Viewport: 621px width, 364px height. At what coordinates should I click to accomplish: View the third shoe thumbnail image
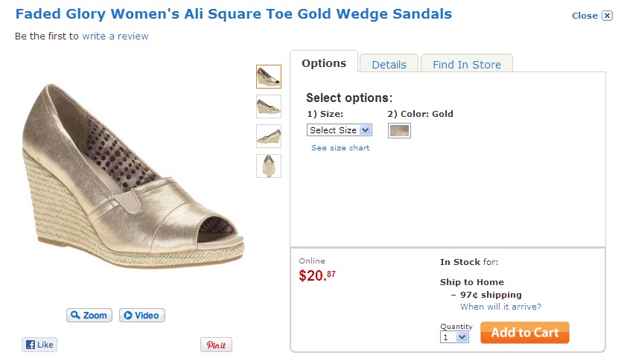point(268,136)
